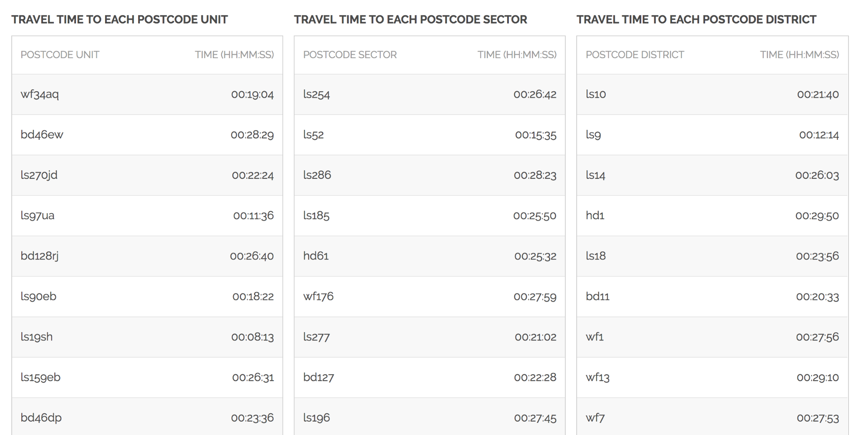Select the bd128rj postcode unit row

click(x=147, y=256)
